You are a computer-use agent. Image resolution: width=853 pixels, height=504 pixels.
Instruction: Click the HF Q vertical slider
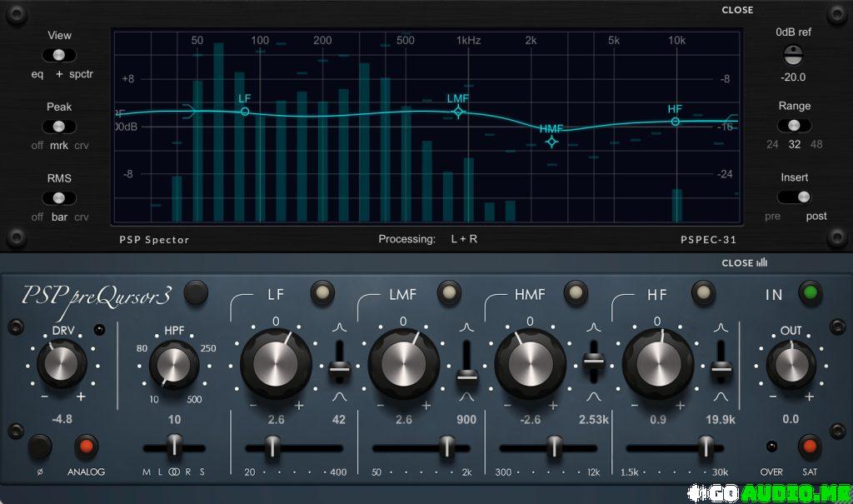721,363
